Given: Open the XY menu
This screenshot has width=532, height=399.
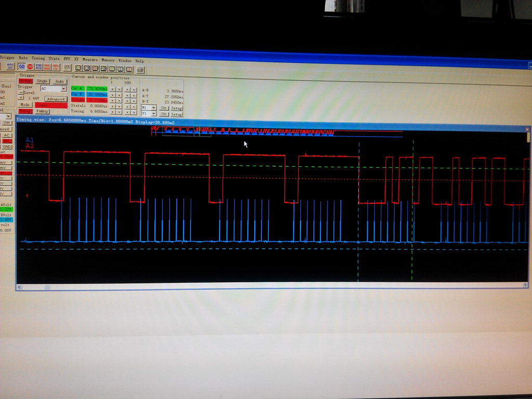Looking at the screenshot, I should (76, 59).
